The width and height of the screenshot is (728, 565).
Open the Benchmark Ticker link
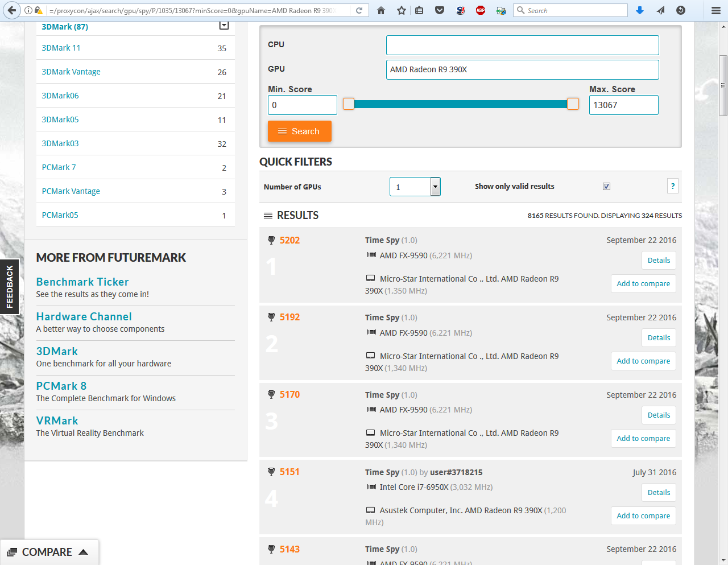[82, 282]
